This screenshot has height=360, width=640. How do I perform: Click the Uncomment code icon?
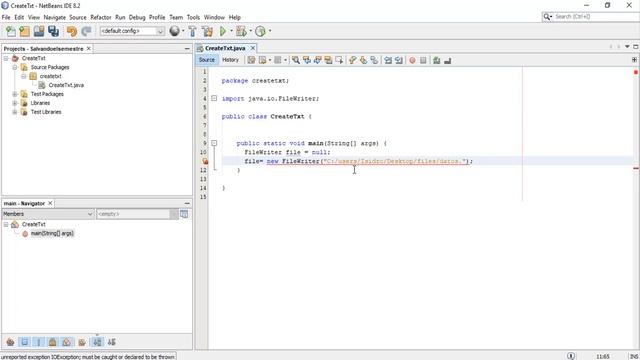pos(447,60)
